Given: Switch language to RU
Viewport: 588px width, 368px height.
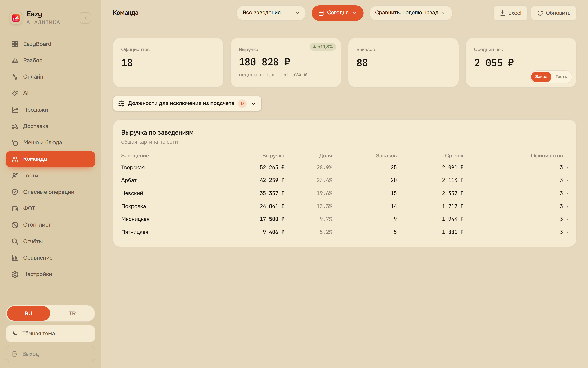Looking at the screenshot, I should tap(28, 313).
